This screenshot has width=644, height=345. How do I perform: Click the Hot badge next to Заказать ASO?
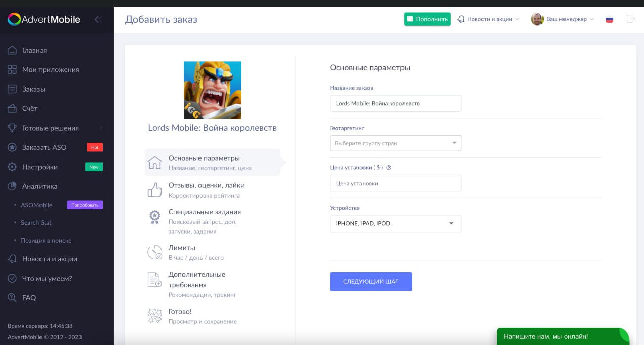95,147
